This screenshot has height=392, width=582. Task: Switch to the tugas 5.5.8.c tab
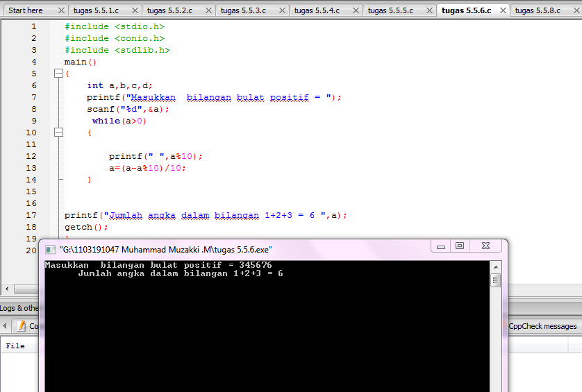[x=538, y=10]
